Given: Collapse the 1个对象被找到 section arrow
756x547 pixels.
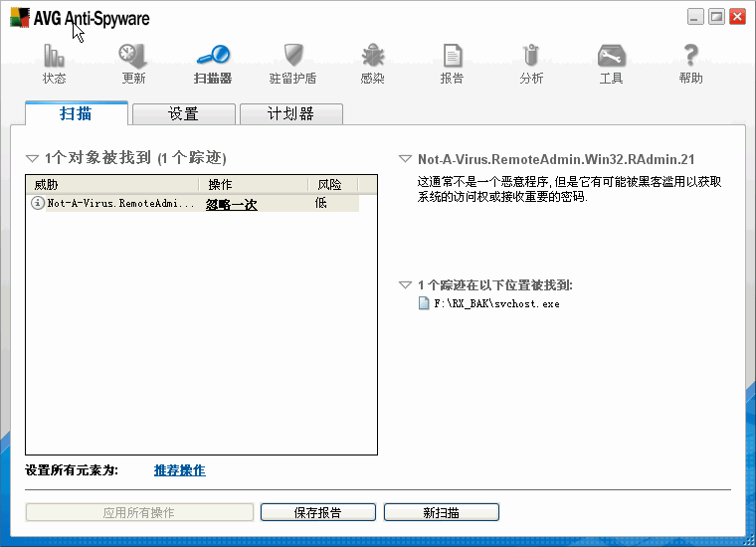Looking at the screenshot, I should pyautogui.click(x=32, y=158).
